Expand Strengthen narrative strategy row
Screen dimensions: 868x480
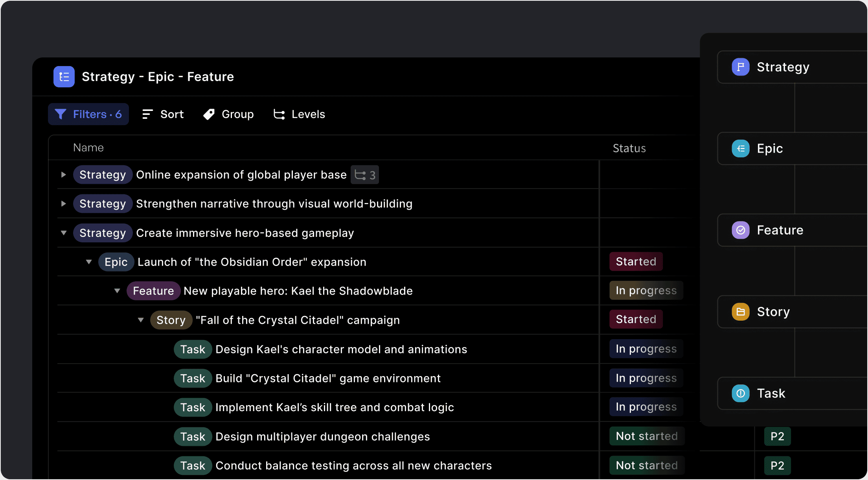pyautogui.click(x=63, y=204)
